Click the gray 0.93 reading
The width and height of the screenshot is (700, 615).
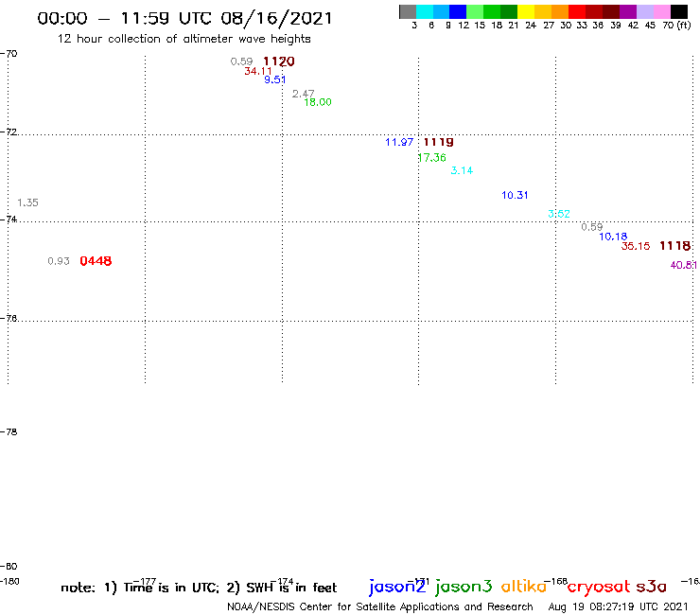pyautogui.click(x=59, y=261)
